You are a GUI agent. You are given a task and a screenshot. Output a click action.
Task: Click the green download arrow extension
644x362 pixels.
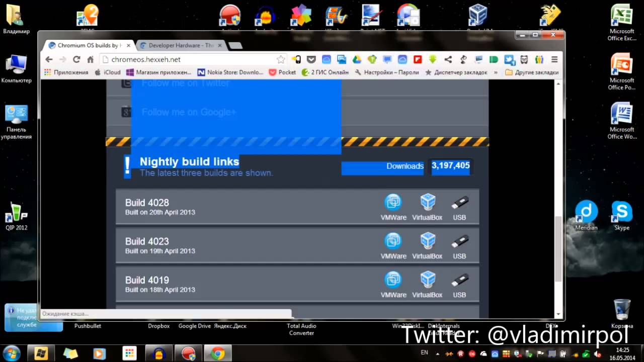point(432,59)
